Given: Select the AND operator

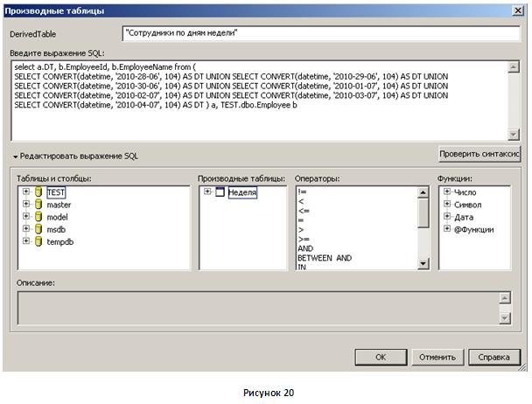Looking at the screenshot, I should point(305,248).
